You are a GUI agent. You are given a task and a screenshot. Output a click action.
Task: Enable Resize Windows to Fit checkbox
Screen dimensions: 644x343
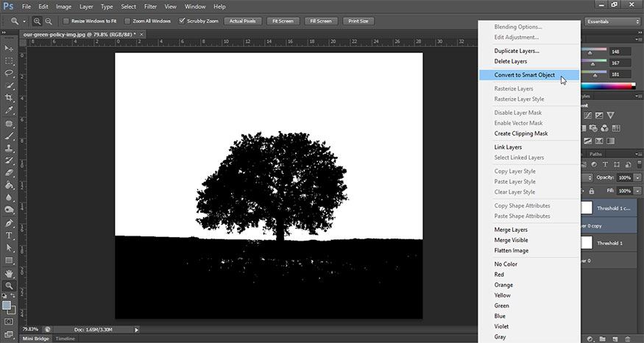[66, 21]
